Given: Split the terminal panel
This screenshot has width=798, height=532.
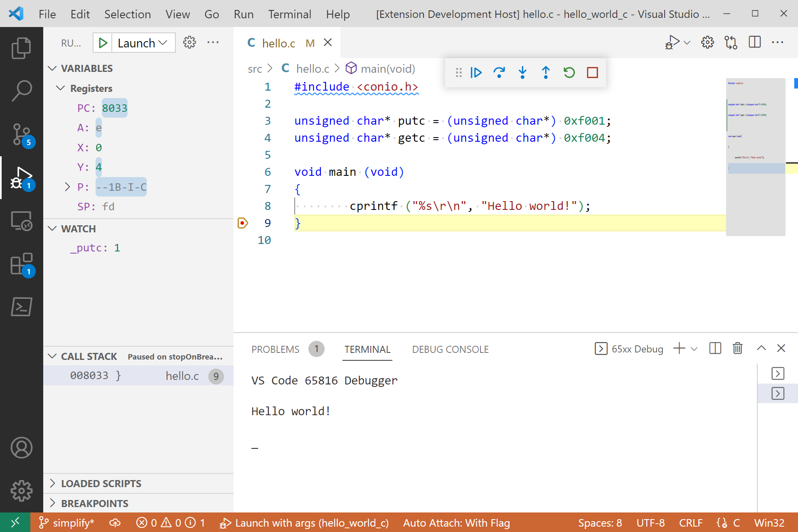Looking at the screenshot, I should 715,348.
